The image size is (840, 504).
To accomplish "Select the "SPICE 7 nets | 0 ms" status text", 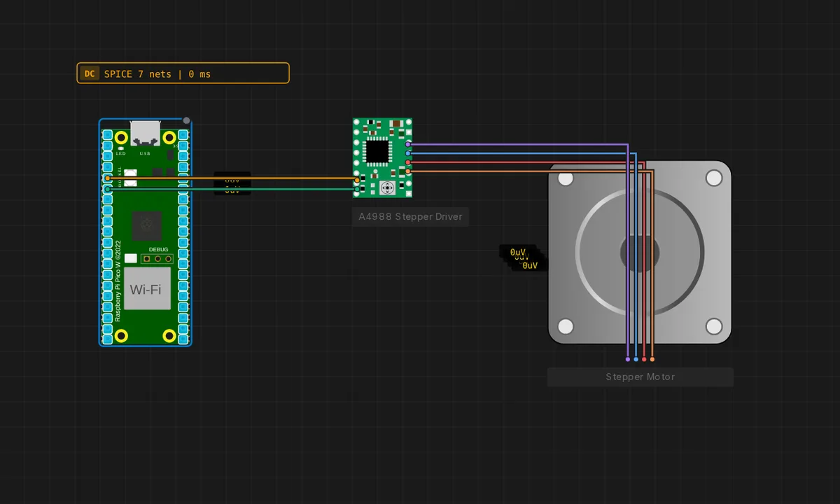I will 157,73.
